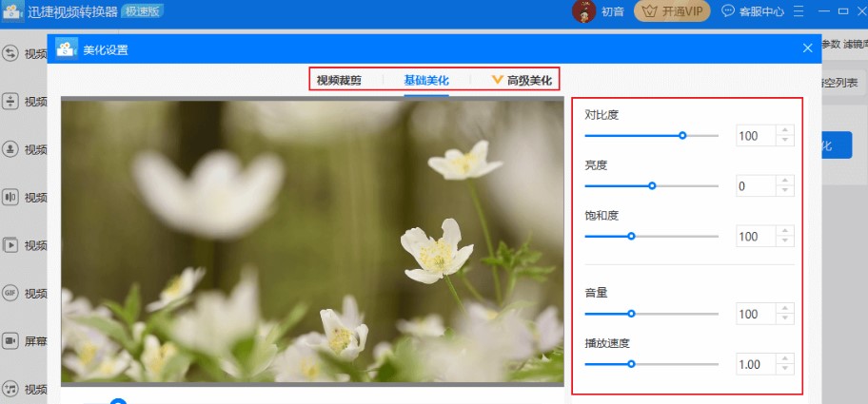Viewport: 868px width, 404px height.
Task: Switch to the 高级美化 tab
Action: point(522,80)
